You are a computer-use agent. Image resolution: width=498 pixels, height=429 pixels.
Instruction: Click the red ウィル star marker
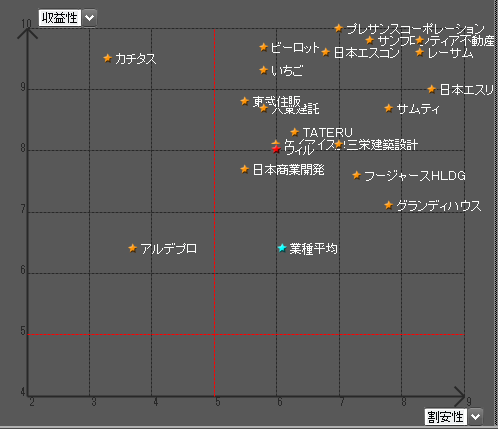point(276,149)
